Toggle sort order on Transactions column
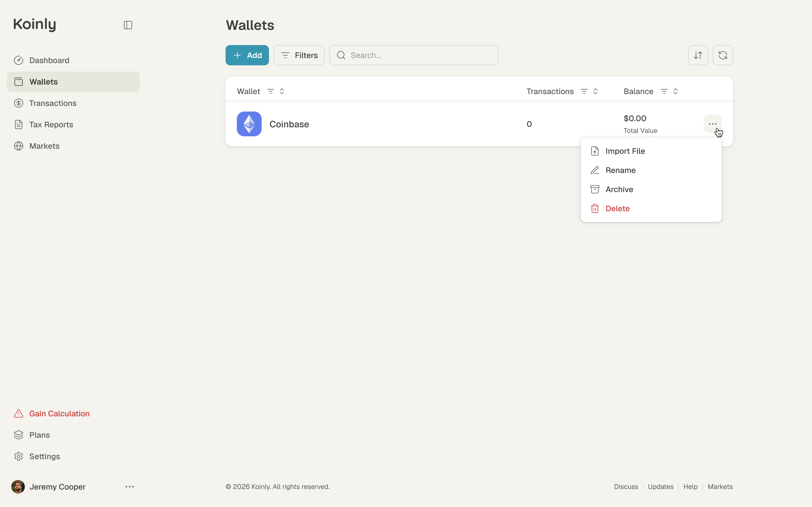Image resolution: width=812 pixels, height=507 pixels. point(595,91)
